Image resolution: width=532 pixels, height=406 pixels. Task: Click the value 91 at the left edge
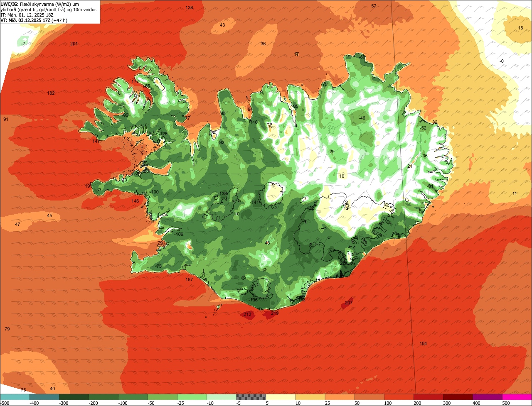(x=6, y=119)
